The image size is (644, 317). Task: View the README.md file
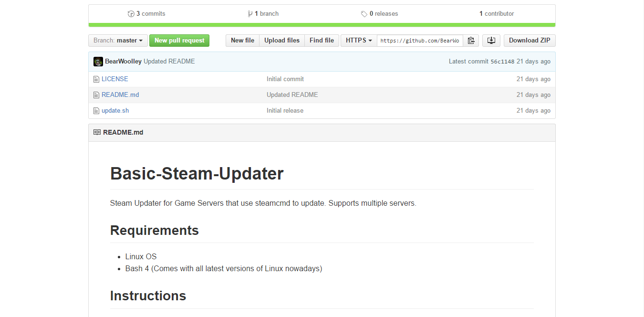tap(120, 95)
